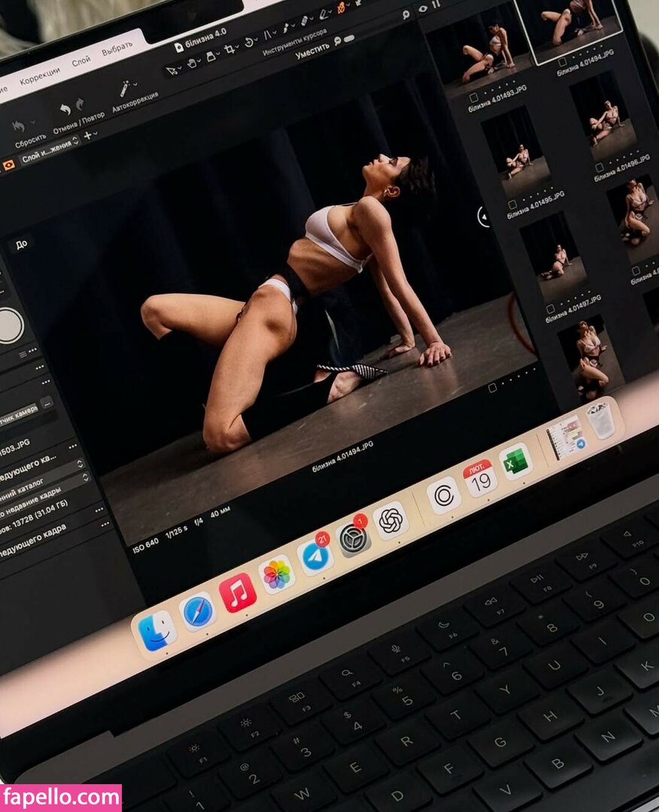This screenshot has width=659, height=812.
Task: Expand the add layer plus dropdown
Action: tap(90, 135)
